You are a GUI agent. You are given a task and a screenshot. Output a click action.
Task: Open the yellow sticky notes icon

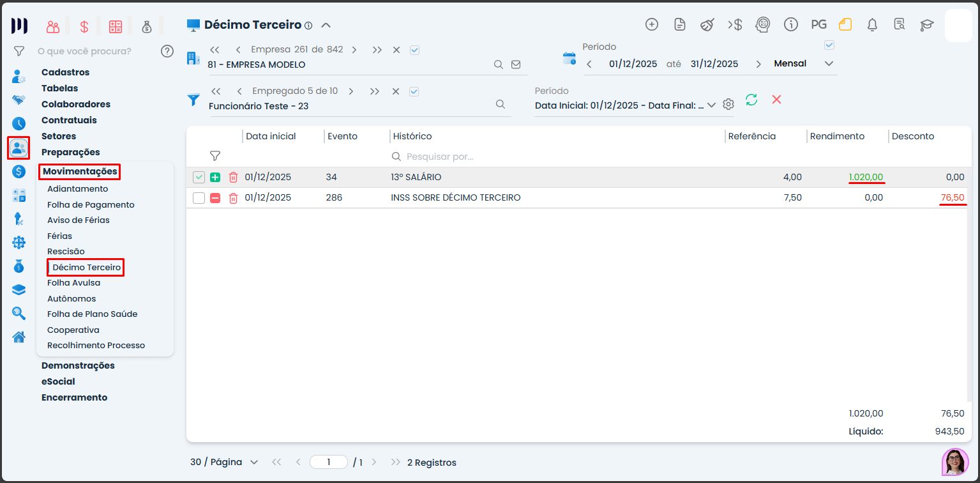point(845,24)
